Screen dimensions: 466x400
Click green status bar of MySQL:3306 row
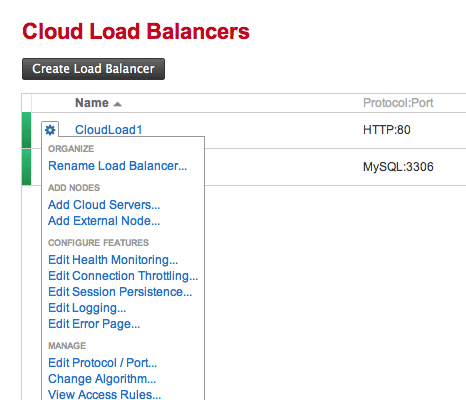26,167
